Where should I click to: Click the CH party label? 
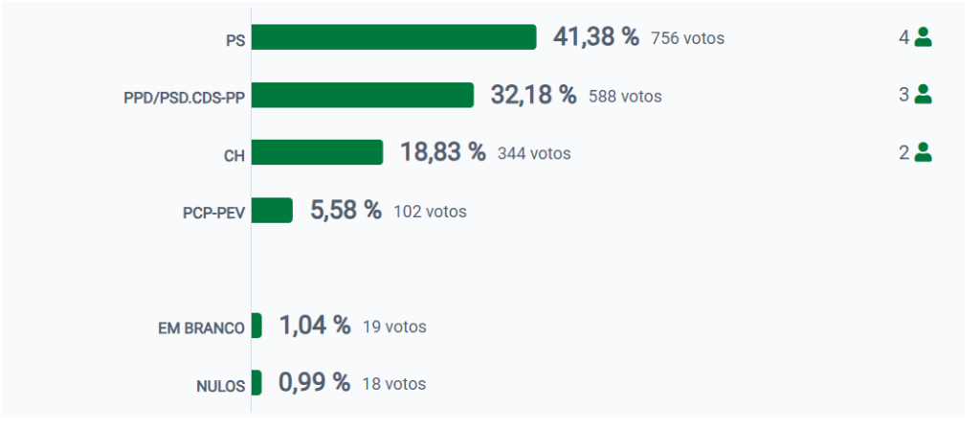point(234,155)
